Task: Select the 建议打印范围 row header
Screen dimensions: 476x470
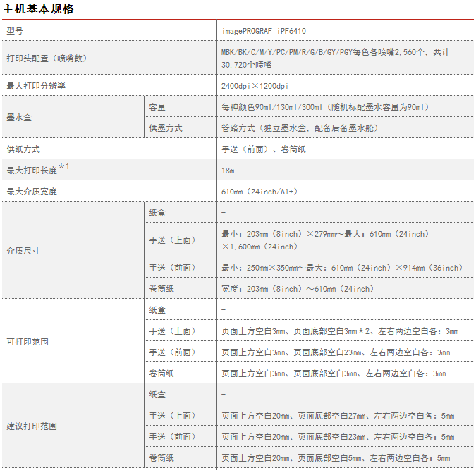Action: pos(32,426)
